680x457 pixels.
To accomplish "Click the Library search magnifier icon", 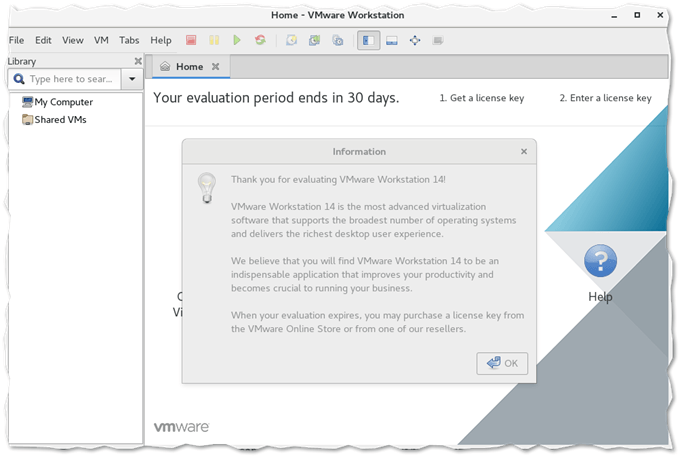I will [x=19, y=79].
